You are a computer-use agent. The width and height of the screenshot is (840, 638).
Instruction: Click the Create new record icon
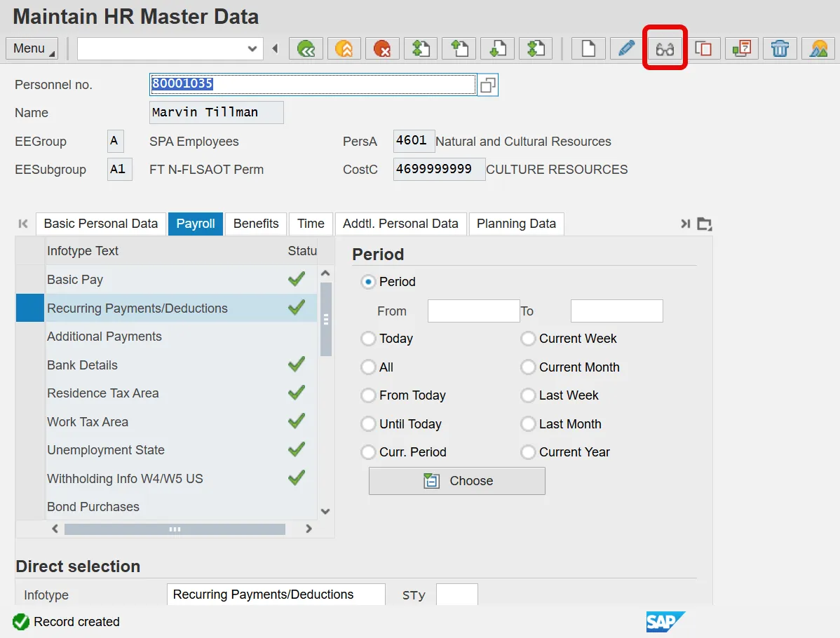click(588, 48)
